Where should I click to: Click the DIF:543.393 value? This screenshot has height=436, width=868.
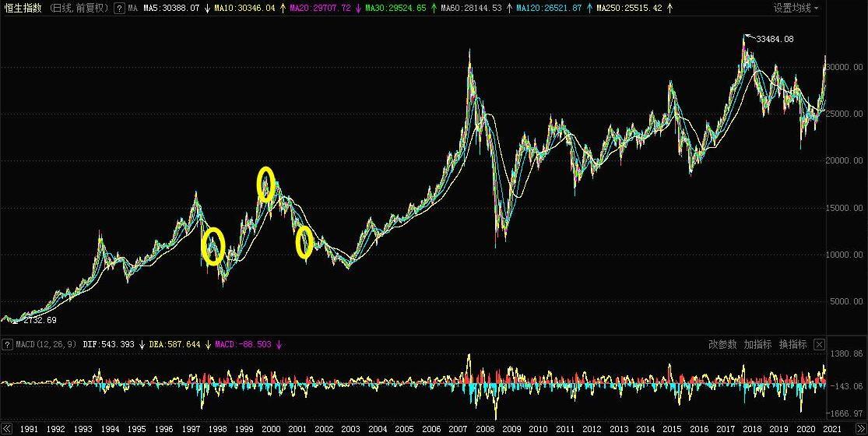coord(108,344)
